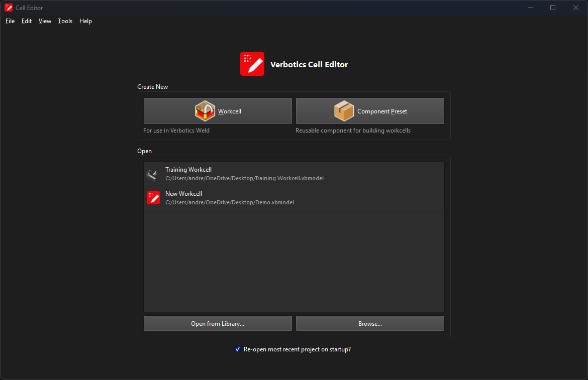Open the Help menu
Image resolution: width=588 pixels, height=380 pixels.
(x=85, y=21)
